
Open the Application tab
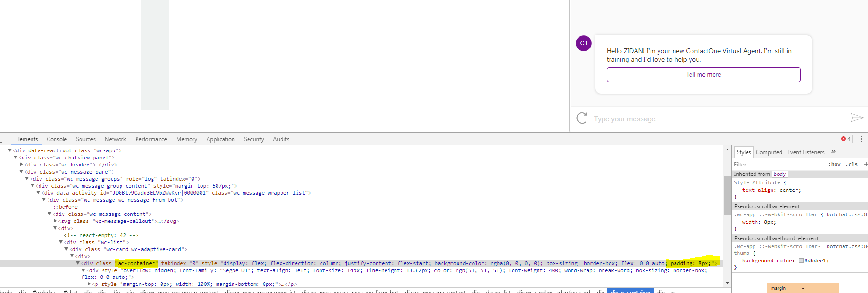(220, 139)
